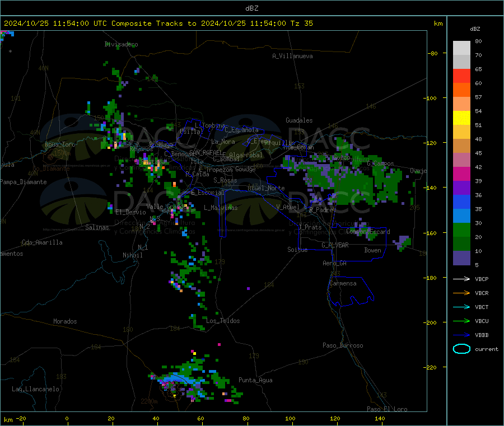Click the 'S_Rosas' map label

pyautogui.click(x=225, y=180)
